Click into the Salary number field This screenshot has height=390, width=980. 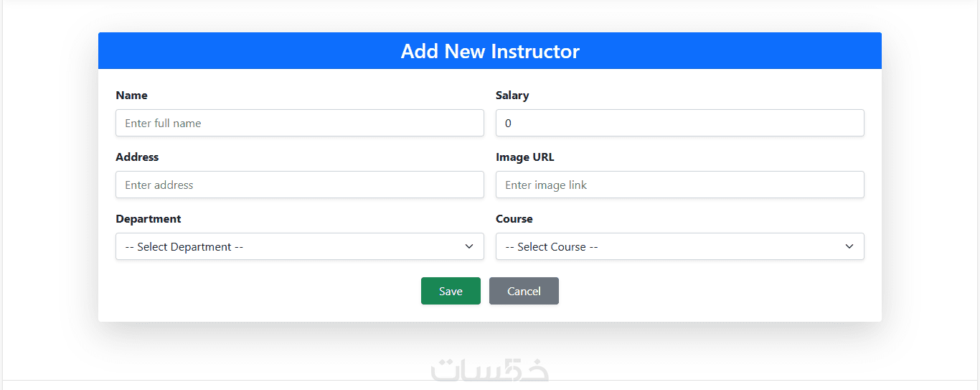680,123
